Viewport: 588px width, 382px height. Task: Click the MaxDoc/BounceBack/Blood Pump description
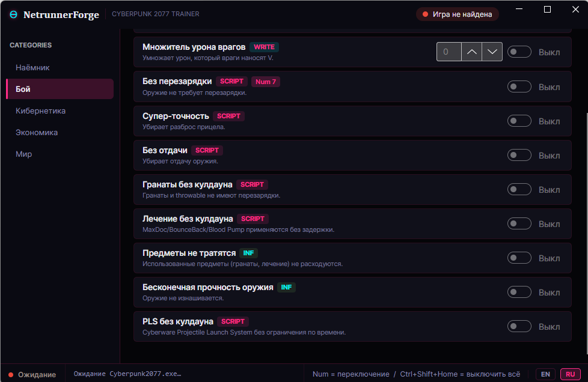pos(239,229)
